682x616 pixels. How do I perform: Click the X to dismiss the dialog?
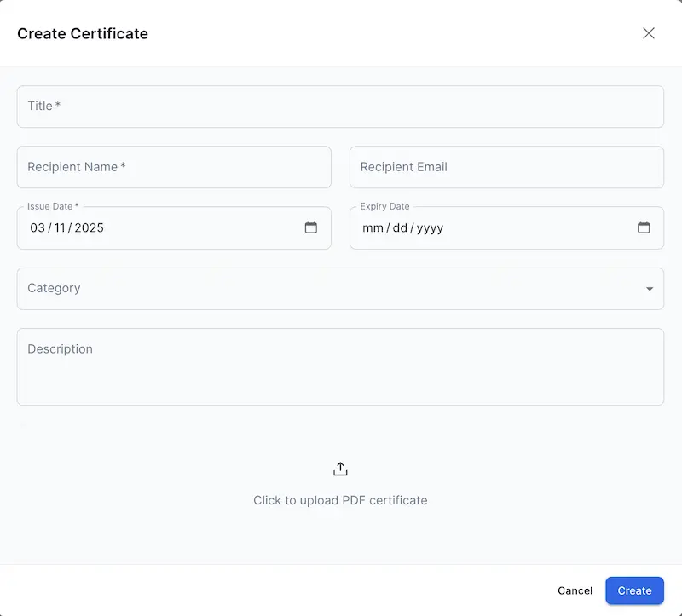649,33
